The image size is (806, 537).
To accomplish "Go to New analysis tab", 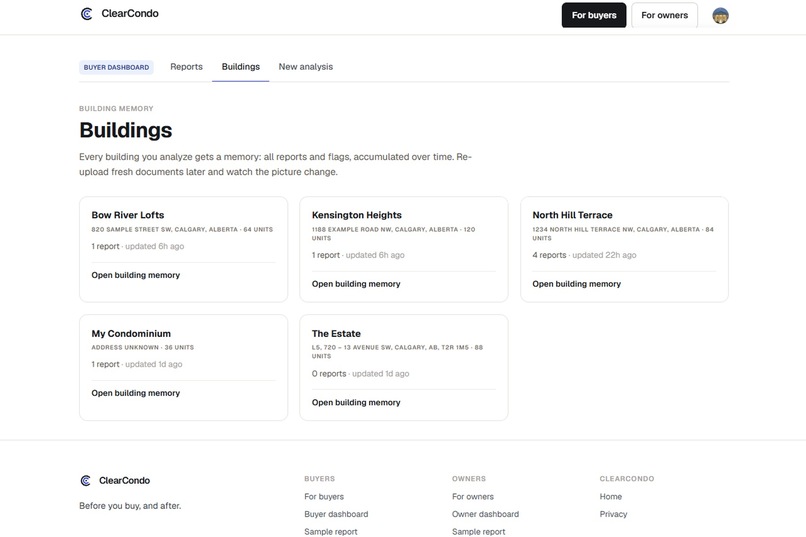I will (x=305, y=67).
